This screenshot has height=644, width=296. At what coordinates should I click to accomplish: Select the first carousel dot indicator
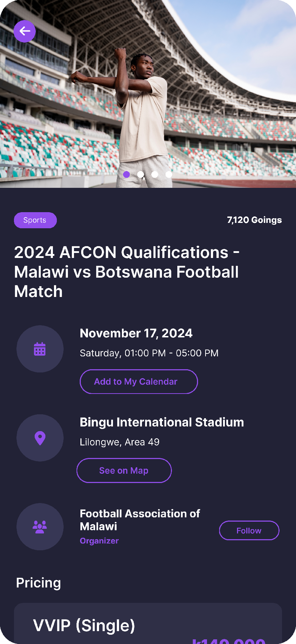pos(127,174)
